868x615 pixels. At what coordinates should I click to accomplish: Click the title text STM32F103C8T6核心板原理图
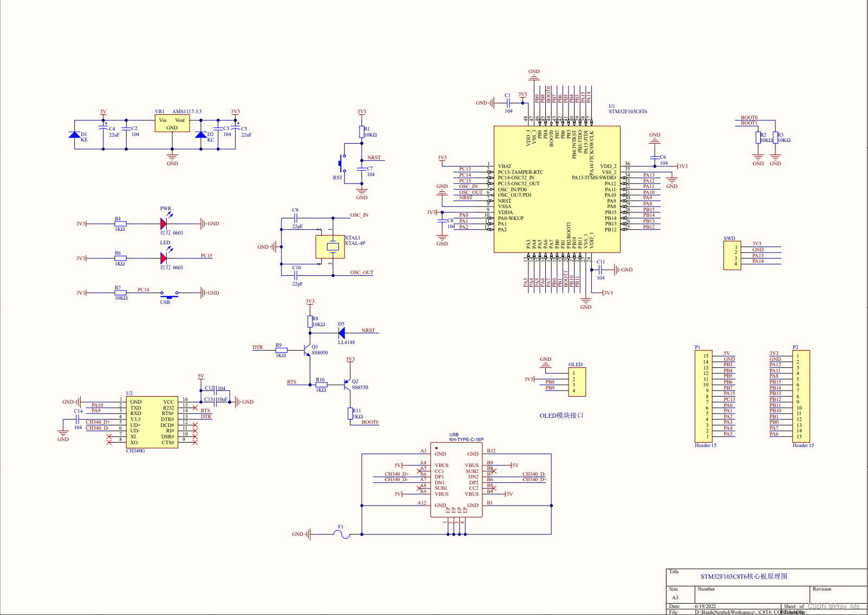click(x=743, y=577)
